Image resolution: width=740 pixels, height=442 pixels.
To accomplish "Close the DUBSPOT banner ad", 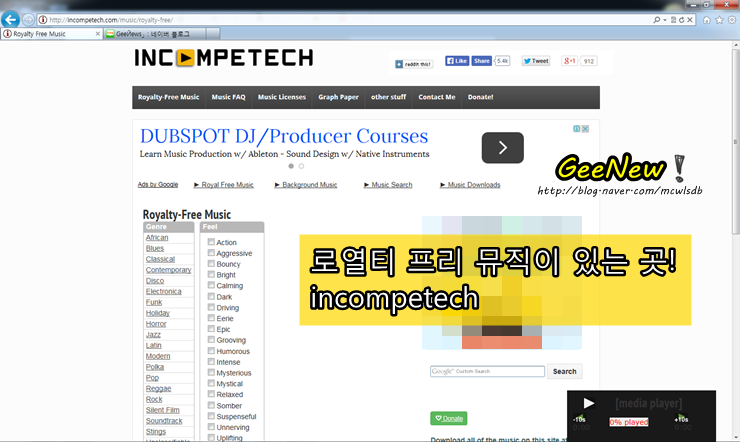I will tap(585, 129).
